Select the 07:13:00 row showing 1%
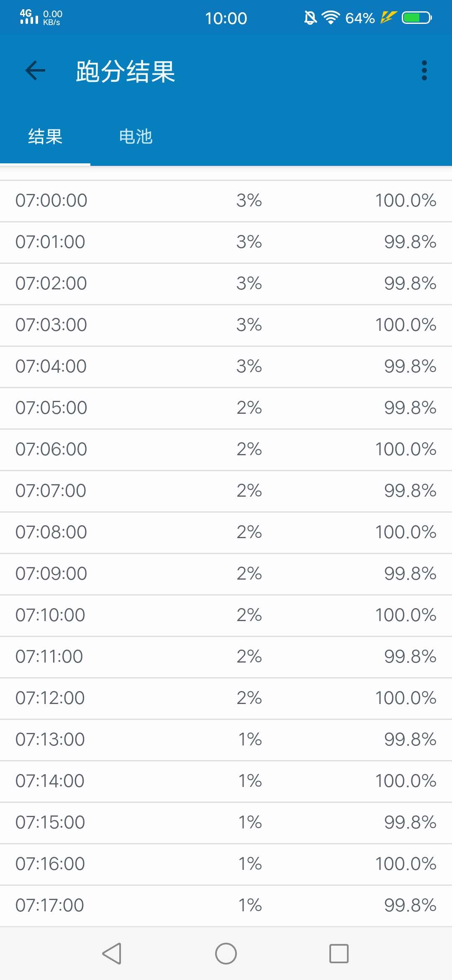This screenshot has height=980, width=452. [226, 740]
